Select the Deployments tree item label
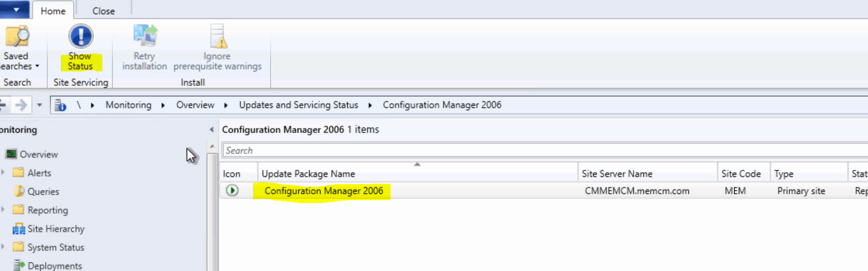Screen dimensions: 868x271 click(55, 266)
